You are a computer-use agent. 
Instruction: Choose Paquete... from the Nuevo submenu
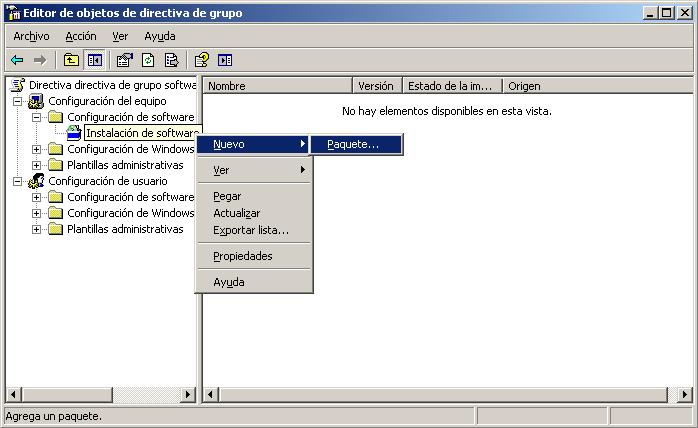click(x=353, y=144)
